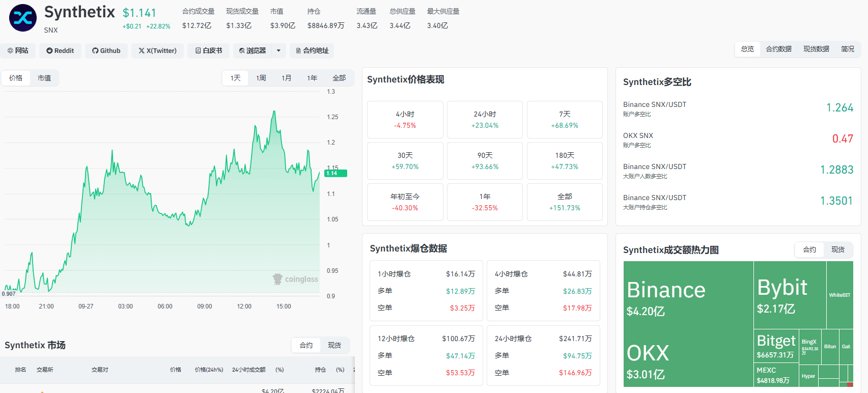Click the 12小时爆仓 $100.67万 value
868x393 pixels.
(458, 339)
